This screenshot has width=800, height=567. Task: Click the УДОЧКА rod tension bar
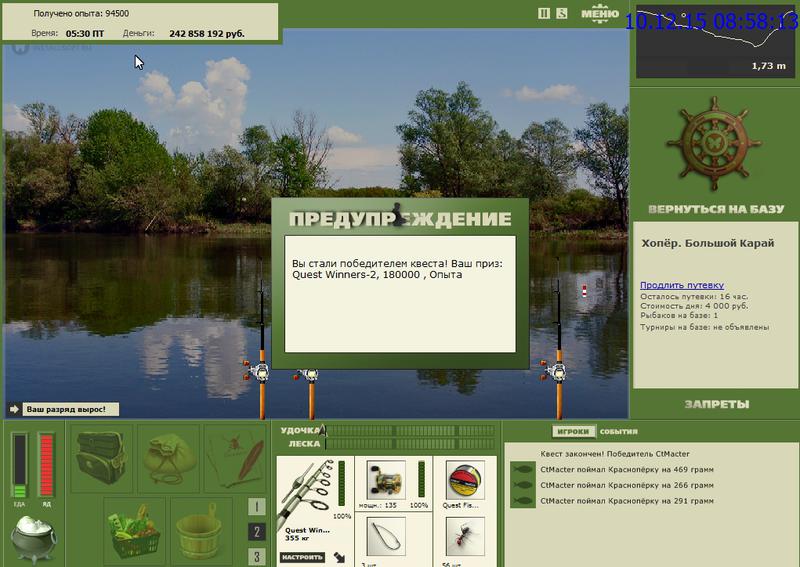point(410,431)
